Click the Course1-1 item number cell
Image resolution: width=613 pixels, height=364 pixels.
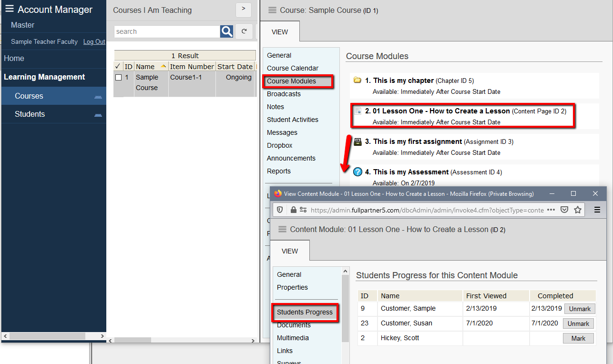point(192,83)
